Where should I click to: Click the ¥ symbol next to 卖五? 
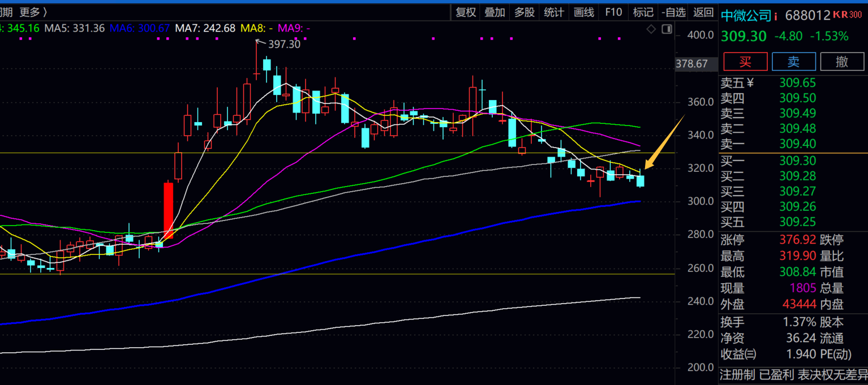(750, 83)
